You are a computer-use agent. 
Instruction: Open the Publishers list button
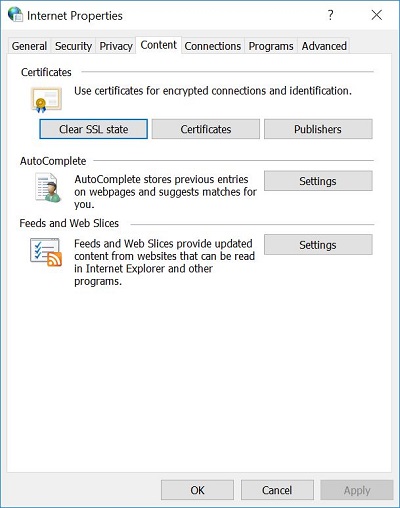coord(318,129)
